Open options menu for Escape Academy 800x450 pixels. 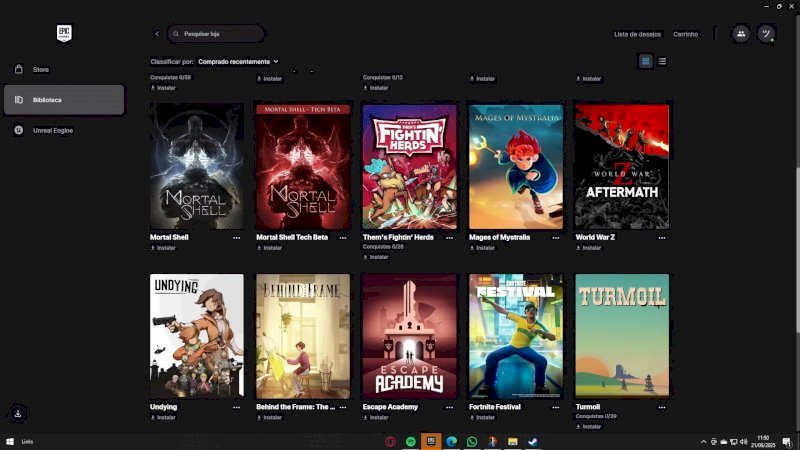pos(450,408)
